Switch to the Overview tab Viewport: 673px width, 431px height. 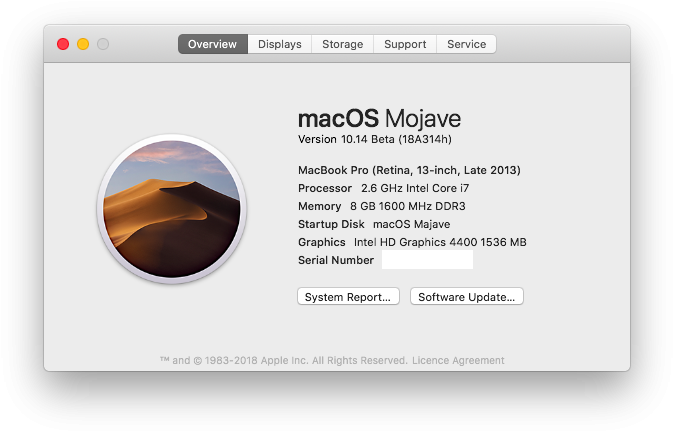pos(213,44)
